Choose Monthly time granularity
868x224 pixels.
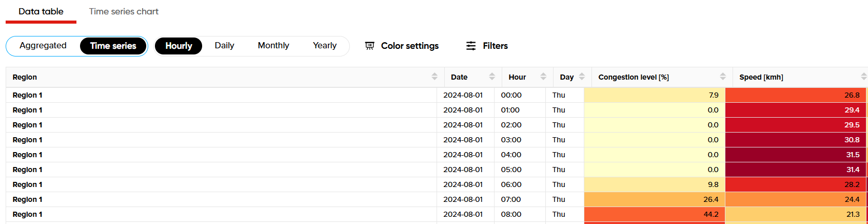(x=273, y=46)
